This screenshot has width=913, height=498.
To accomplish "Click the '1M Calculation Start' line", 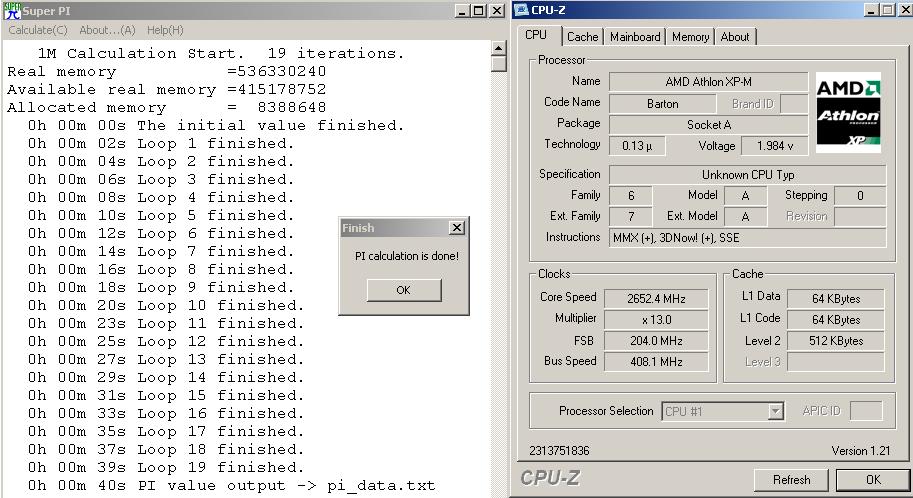I will (x=221, y=54).
